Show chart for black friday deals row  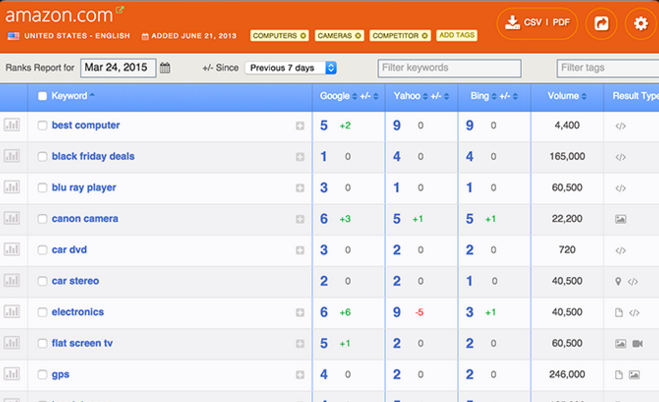pos(12,156)
